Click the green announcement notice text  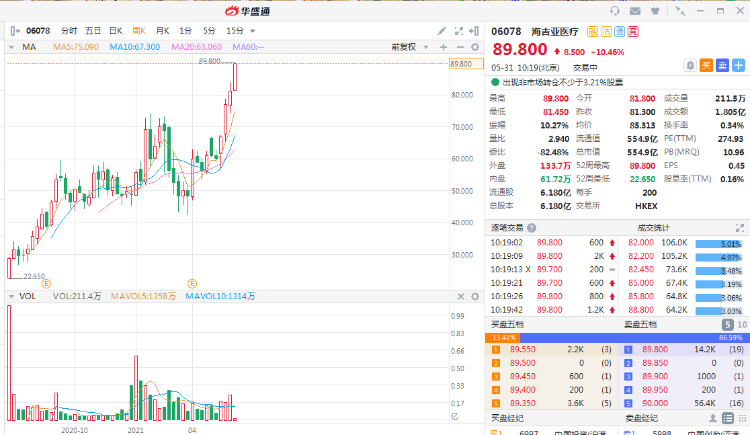coord(562,82)
